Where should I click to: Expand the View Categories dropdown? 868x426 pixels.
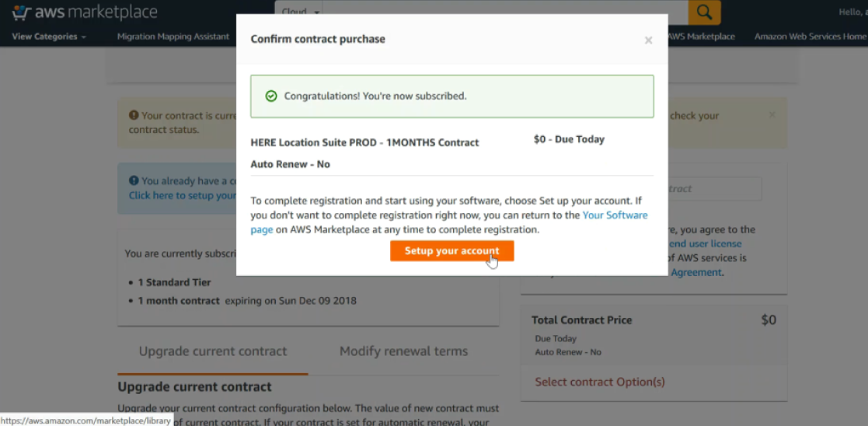pyautogui.click(x=49, y=37)
